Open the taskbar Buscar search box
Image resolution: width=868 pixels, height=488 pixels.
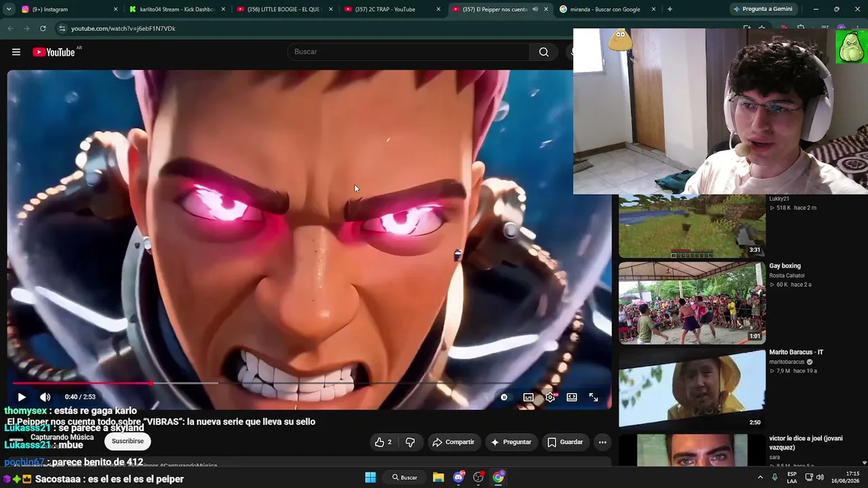coord(405,477)
